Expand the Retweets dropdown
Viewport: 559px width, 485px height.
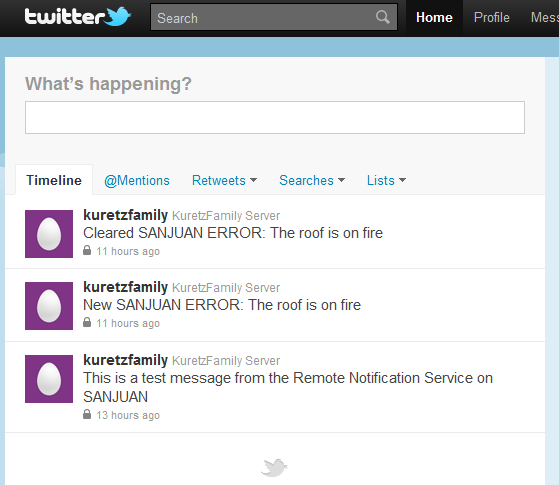click(x=224, y=180)
